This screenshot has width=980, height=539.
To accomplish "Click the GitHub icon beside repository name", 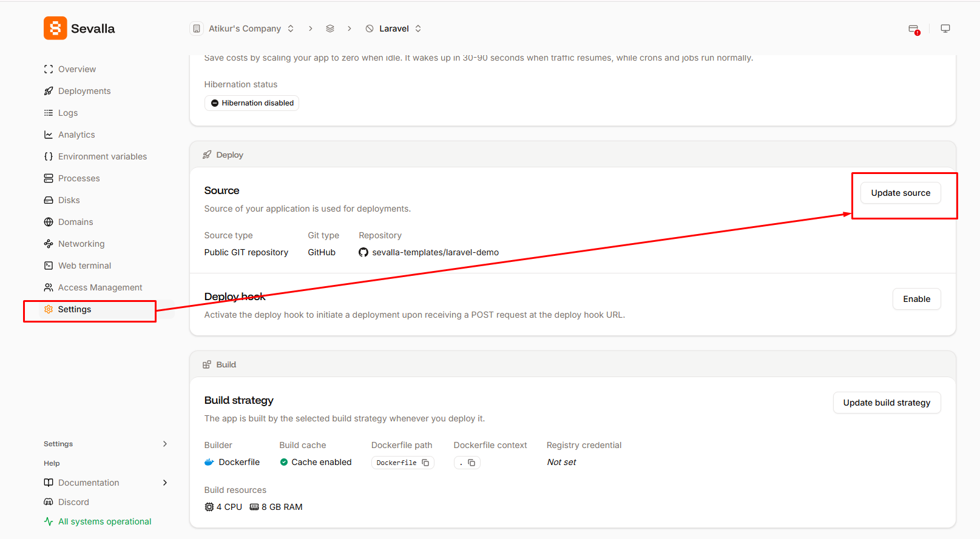I will [x=363, y=252].
